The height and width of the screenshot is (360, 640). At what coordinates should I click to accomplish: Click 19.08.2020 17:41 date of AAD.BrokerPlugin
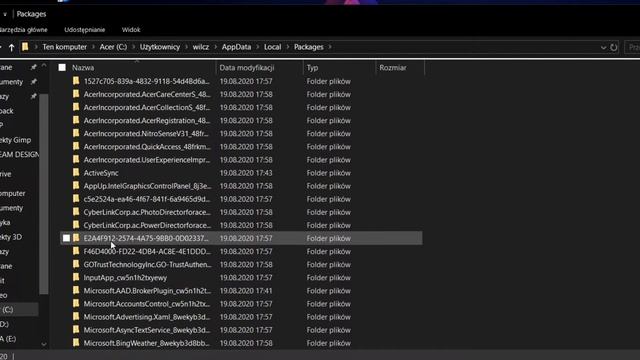(246, 291)
